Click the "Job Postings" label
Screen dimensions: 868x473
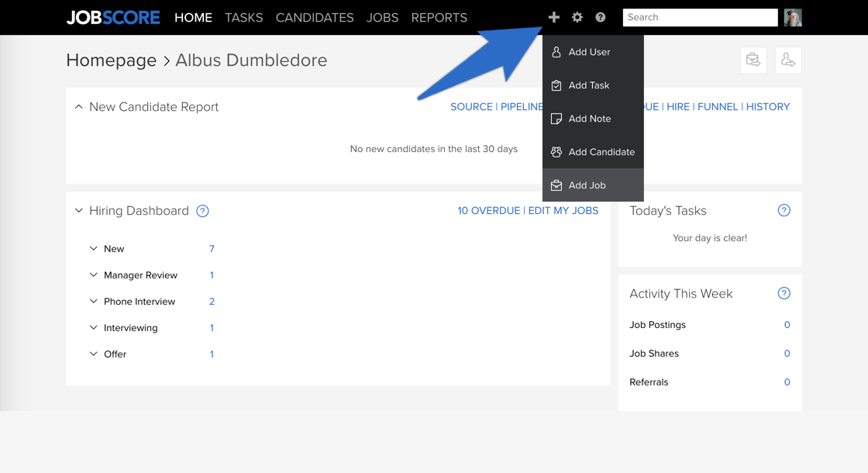(658, 325)
